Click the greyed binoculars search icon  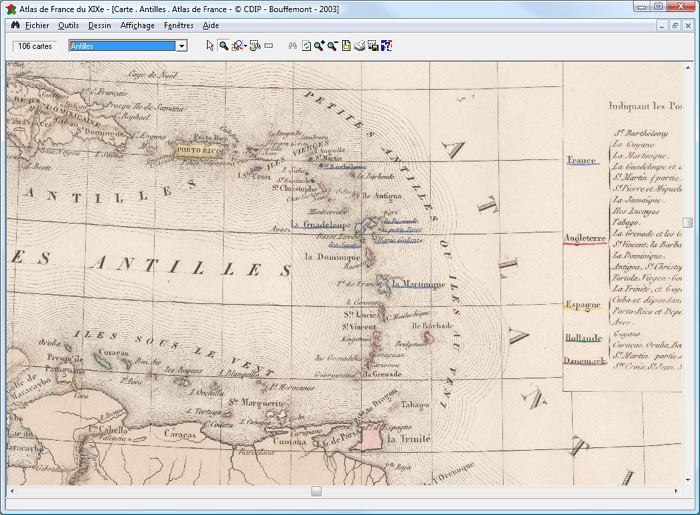pos(292,46)
